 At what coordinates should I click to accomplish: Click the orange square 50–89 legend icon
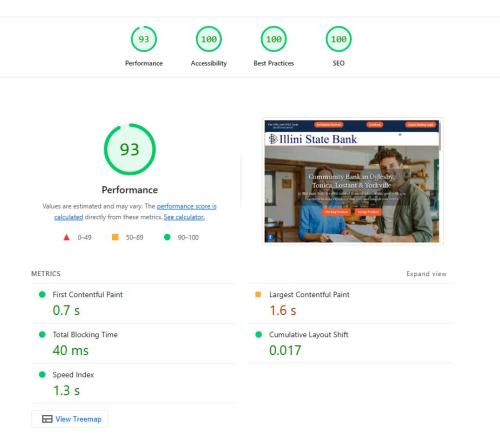115,237
